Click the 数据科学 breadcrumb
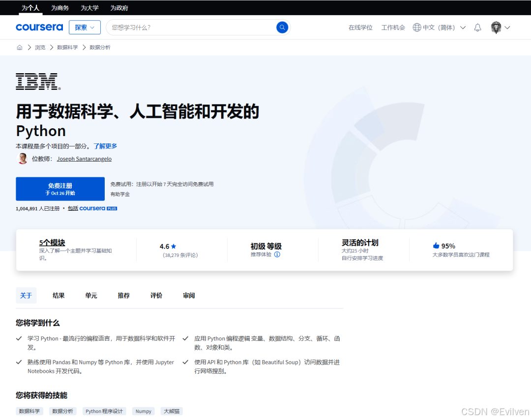Screen dimensions: 531x420 [67, 47]
